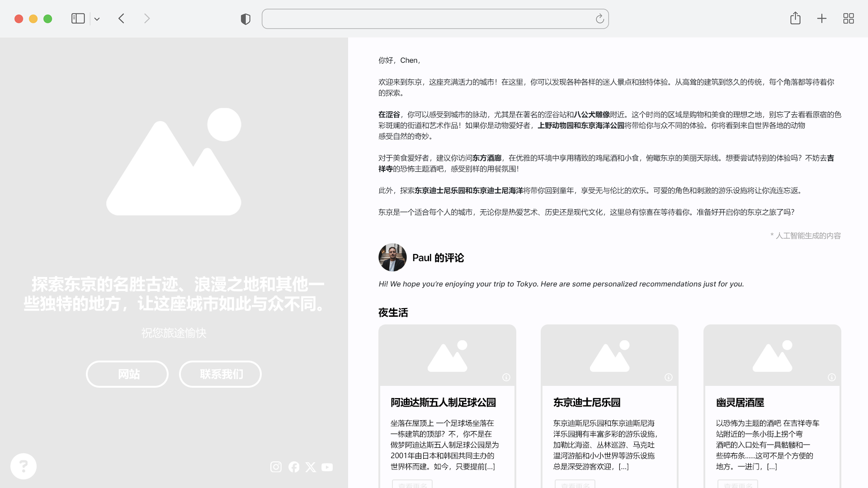Viewport: 868px width, 488px height.
Task: Open a new tab with plus icon
Action: (822, 19)
